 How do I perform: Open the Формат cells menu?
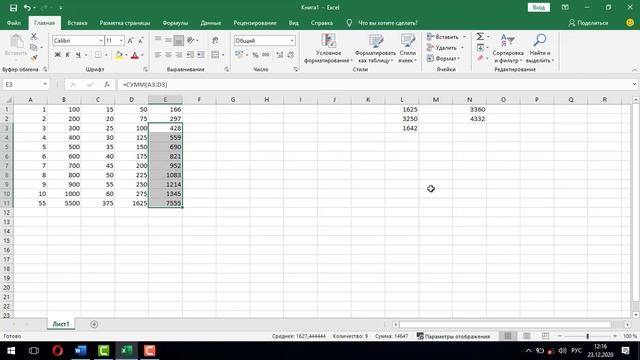[442, 58]
